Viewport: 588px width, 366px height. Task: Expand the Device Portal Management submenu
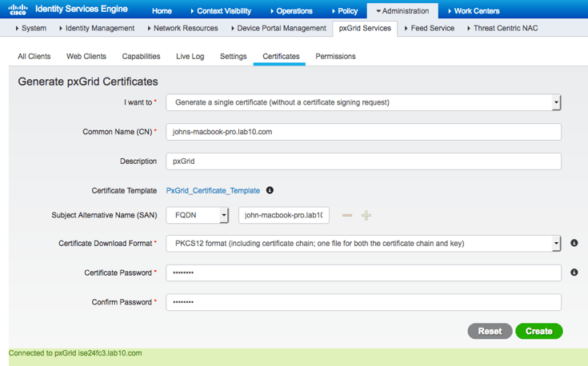pos(278,28)
